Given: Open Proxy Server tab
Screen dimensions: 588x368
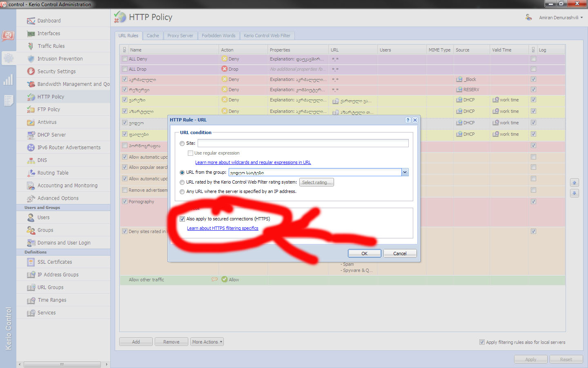Looking at the screenshot, I should (180, 36).
